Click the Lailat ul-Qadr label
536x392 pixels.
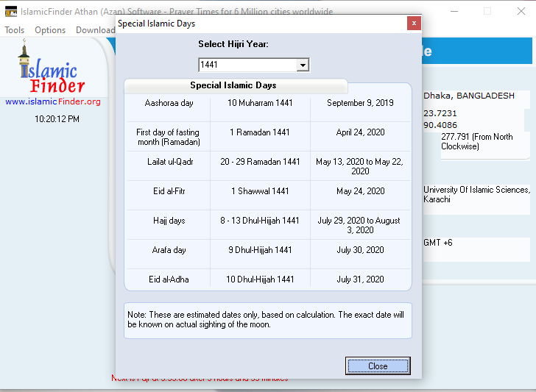(x=170, y=162)
